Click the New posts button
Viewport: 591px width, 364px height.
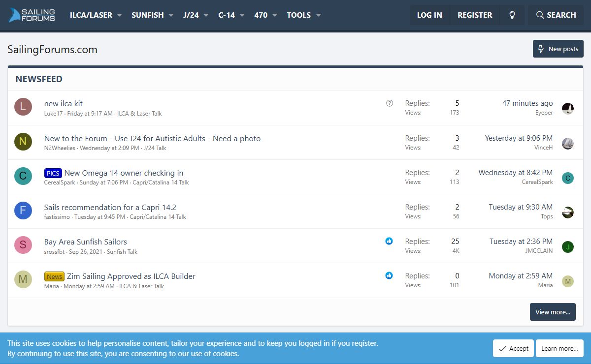click(558, 49)
